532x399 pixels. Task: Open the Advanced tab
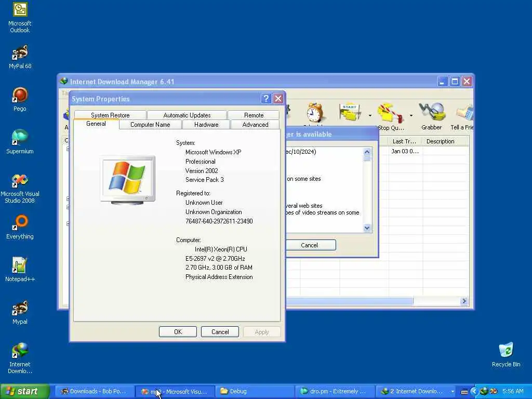point(255,125)
